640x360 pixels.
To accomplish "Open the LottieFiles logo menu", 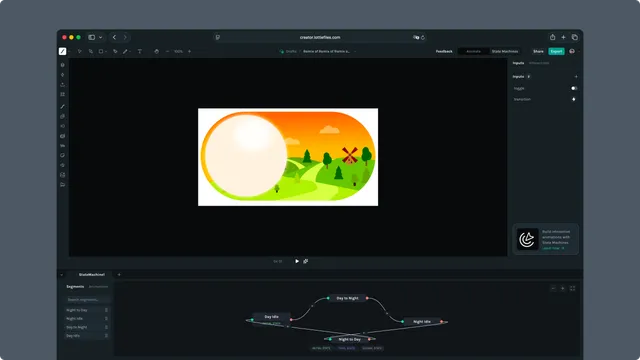I will coord(62,51).
